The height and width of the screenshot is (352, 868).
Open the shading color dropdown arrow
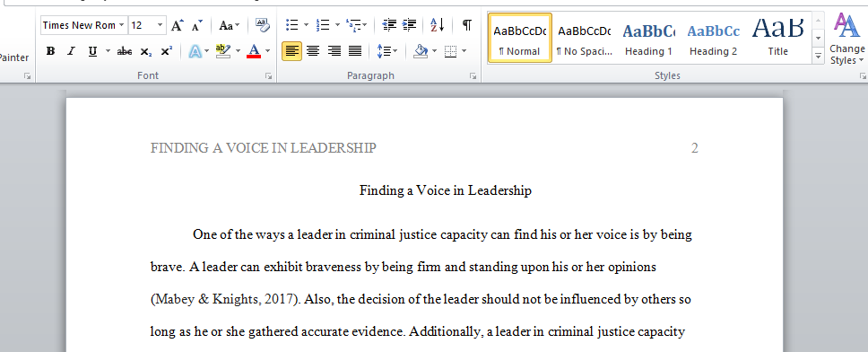click(435, 51)
